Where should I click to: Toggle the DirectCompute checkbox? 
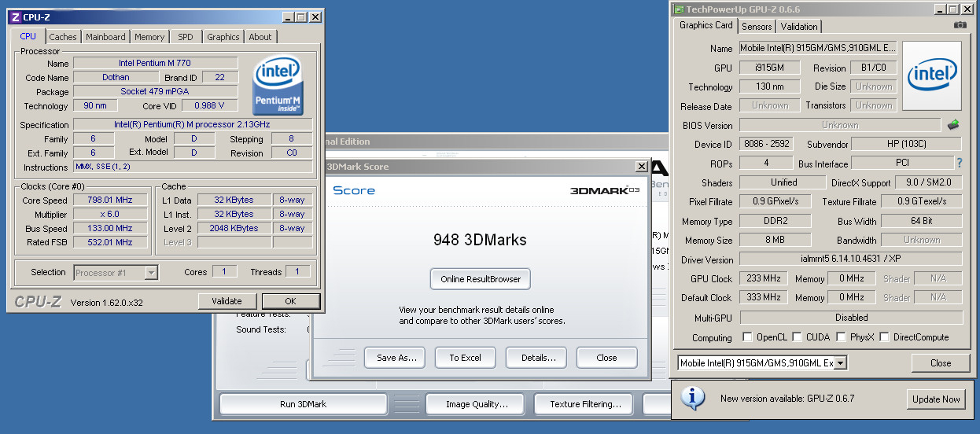tap(884, 337)
